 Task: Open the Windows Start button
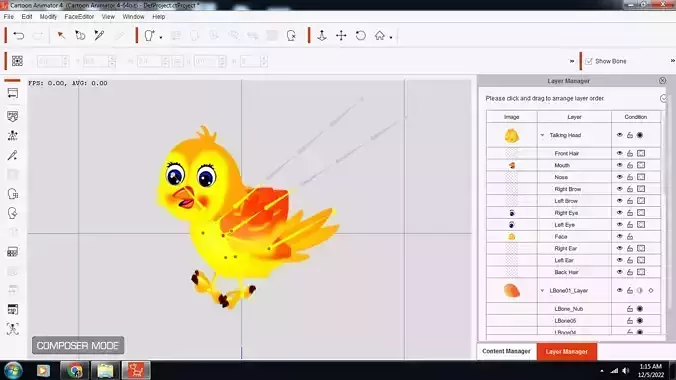pyautogui.click(x=13, y=370)
